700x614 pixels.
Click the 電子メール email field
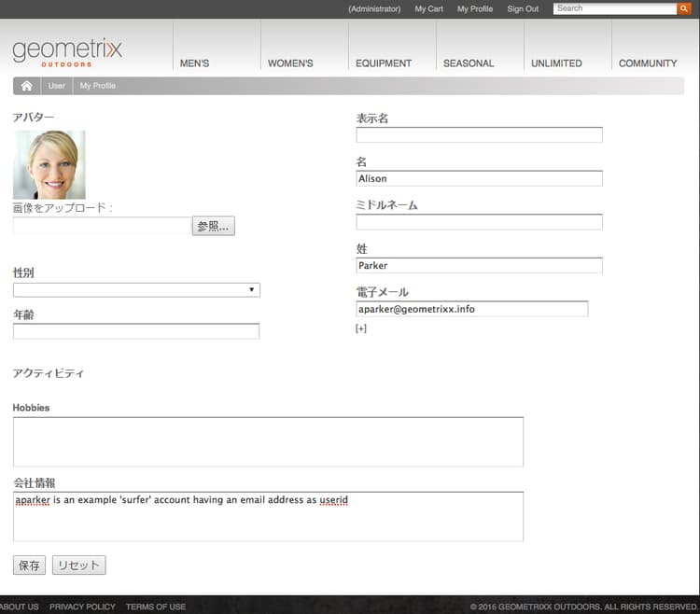pyautogui.click(x=472, y=309)
